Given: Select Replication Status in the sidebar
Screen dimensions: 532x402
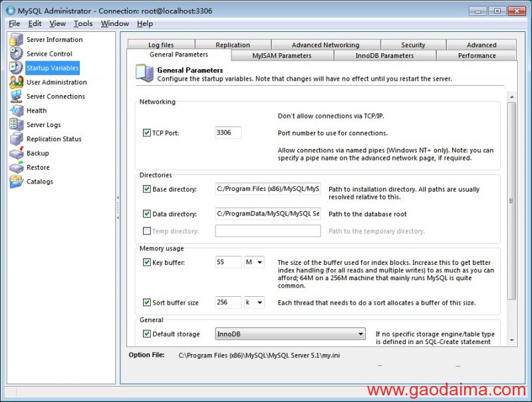Looking at the screenshot, I should coord(55,139).
